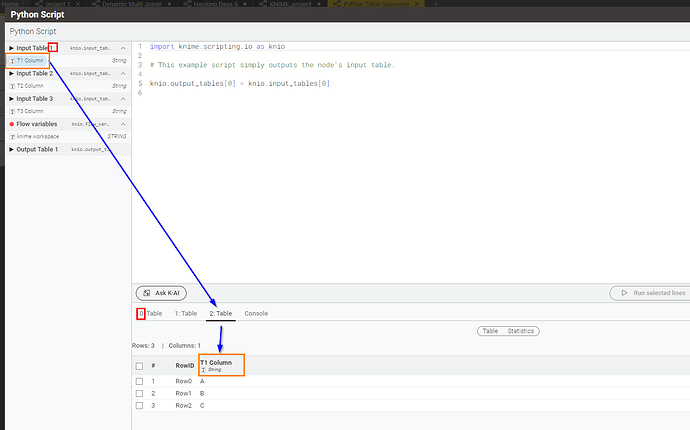Switch to the Console tab
Image resolution: width=690 pixels, height=430 pixels.
(256, 314)
